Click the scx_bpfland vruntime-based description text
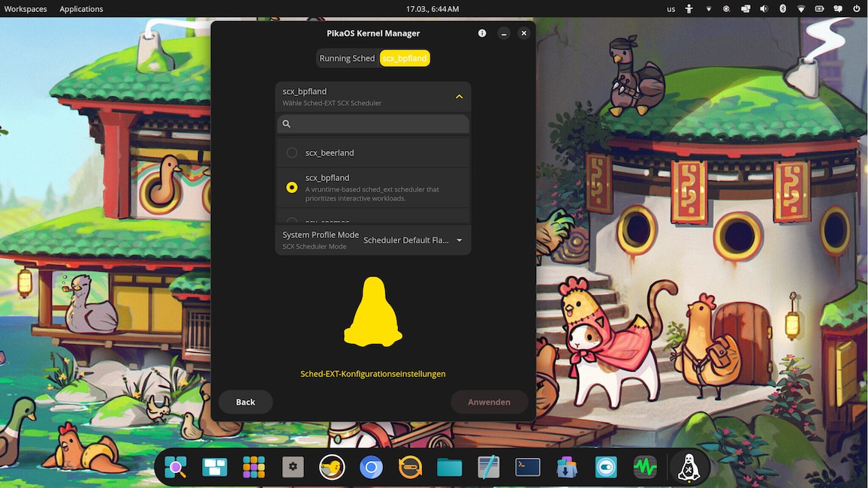Screen dimensions: 868x488 pos(372,194)
